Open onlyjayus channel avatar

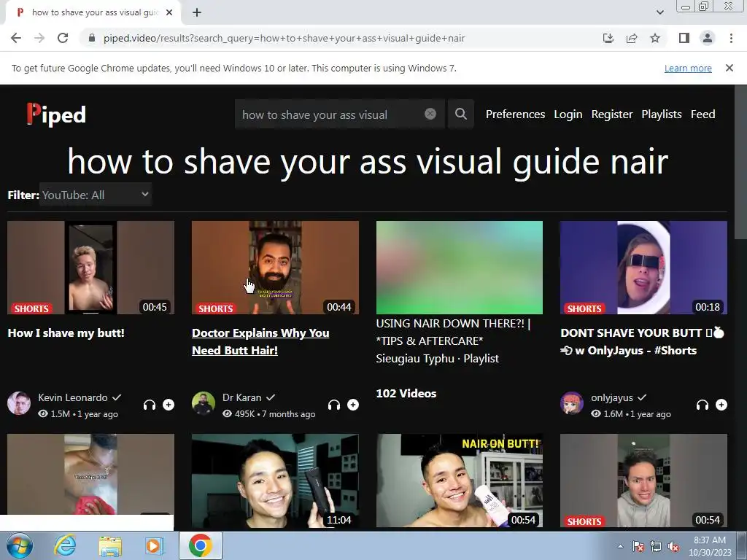(x=572, y=403)
